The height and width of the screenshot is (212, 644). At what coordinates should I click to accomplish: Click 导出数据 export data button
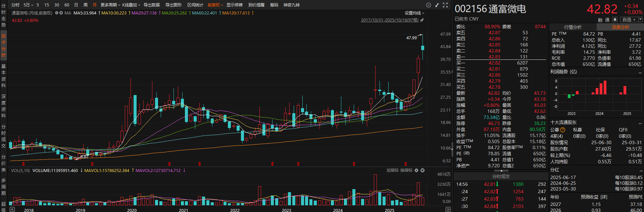click(x=151, y=5)
